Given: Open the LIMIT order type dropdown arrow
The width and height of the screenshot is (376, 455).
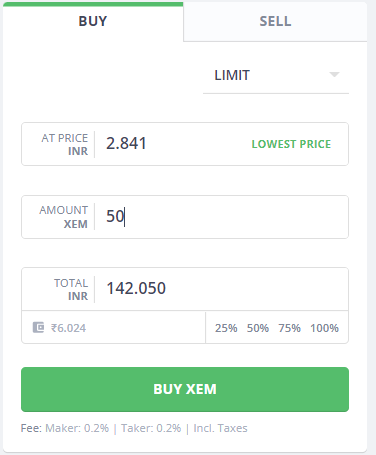Looking at the screenshot, I should [334, 74].
